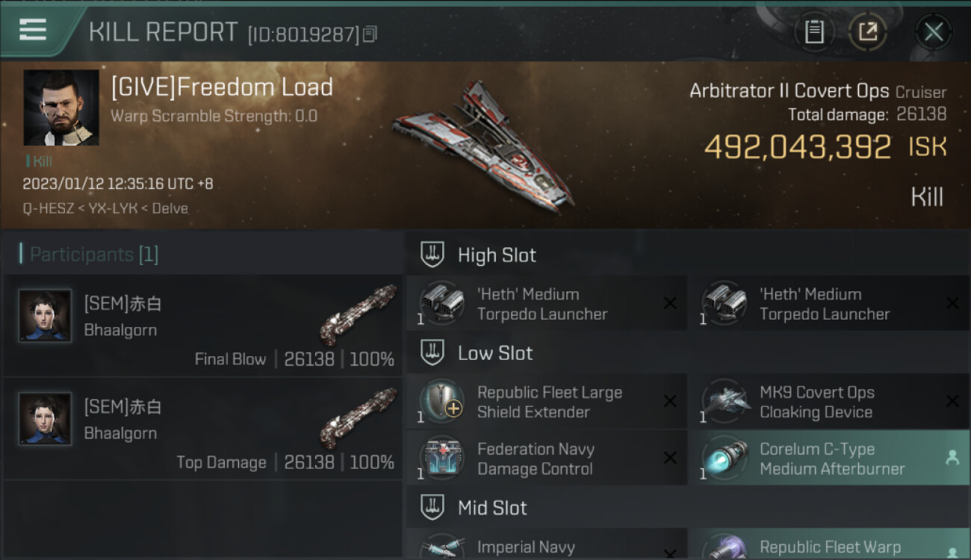Select the Top Damage Bhaalgorn ship icon
971x560 pixels.
coord(358,418)
